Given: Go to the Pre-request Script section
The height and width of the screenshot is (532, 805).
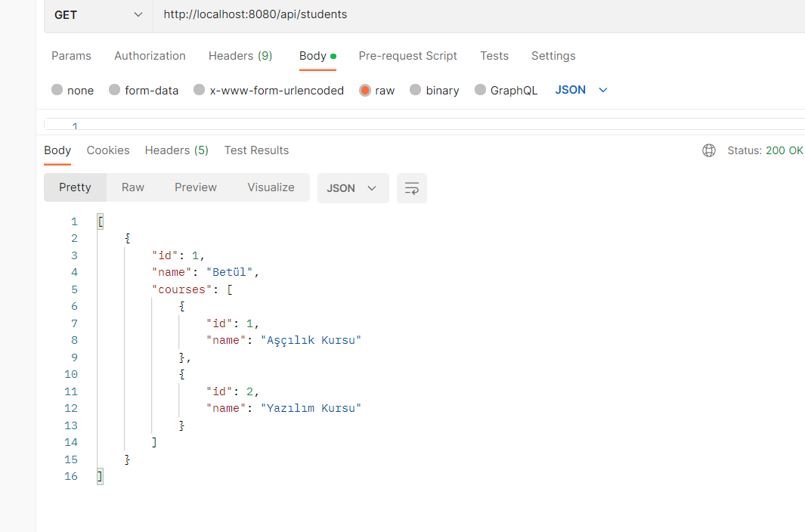Looking at the screenshot, I should click(x=407, y=55).
